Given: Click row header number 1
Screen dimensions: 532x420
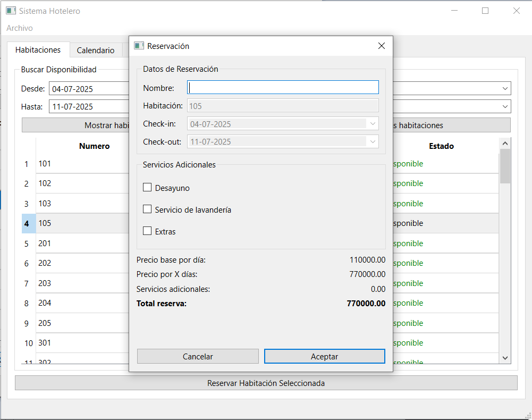Looking at the screenshot, I should point(29,164).
